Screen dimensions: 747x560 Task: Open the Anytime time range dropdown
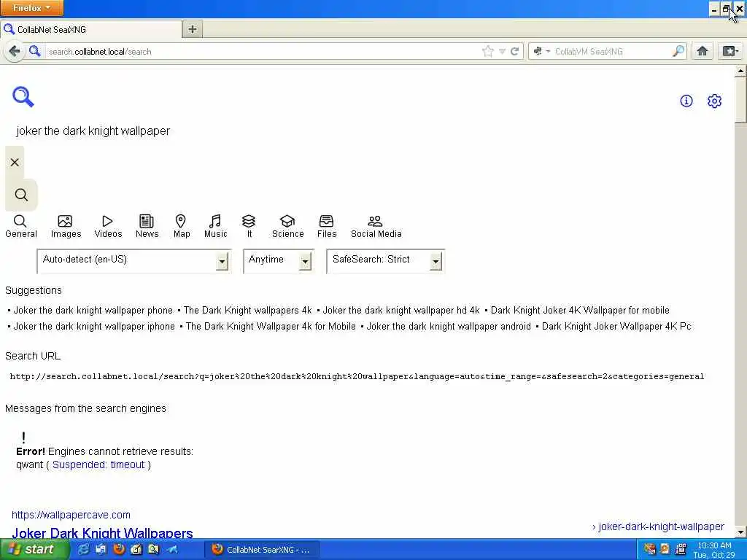279,261
